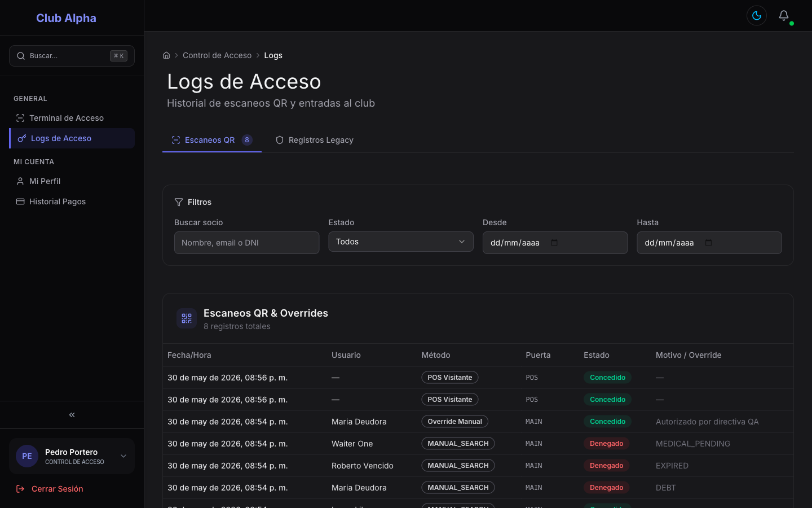Click Denegado badge in Waiter One row
The width and height of the screenshot is (812, 508).
click(606, 444)
